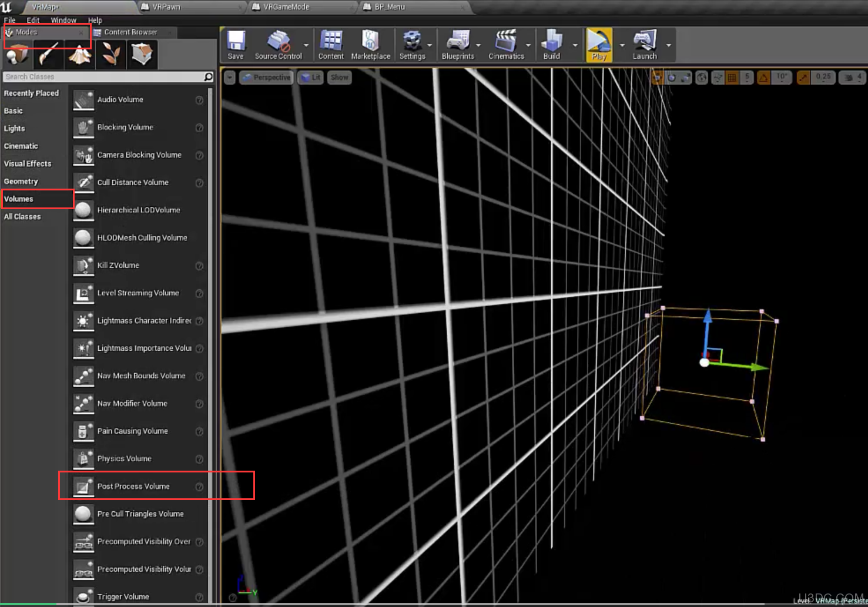Select the Nav Mesh Bounds Volume icon
This screenshot has width=868, height=607.
tap(83, 376)
